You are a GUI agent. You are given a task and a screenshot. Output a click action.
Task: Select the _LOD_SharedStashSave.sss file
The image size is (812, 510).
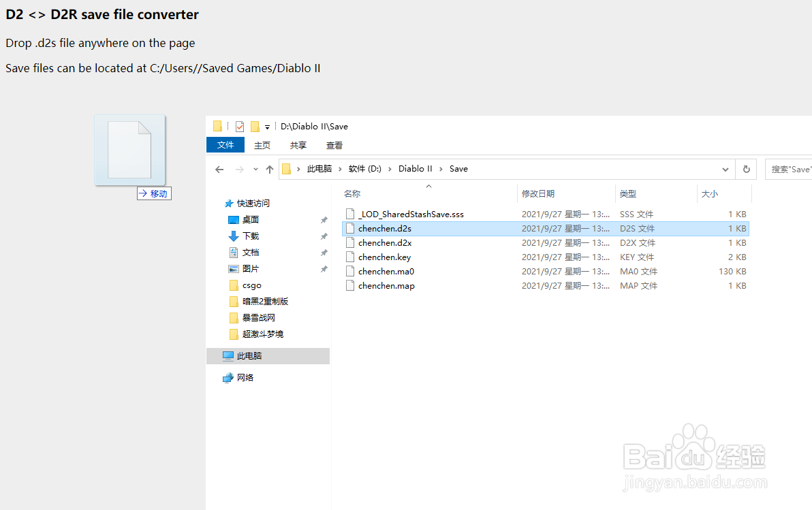tap(546, 214)
